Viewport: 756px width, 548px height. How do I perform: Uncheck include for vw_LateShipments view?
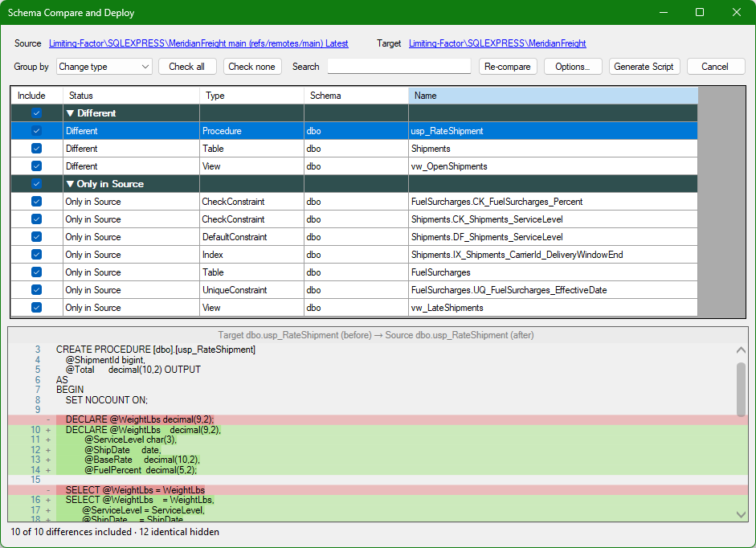(37, 307)
